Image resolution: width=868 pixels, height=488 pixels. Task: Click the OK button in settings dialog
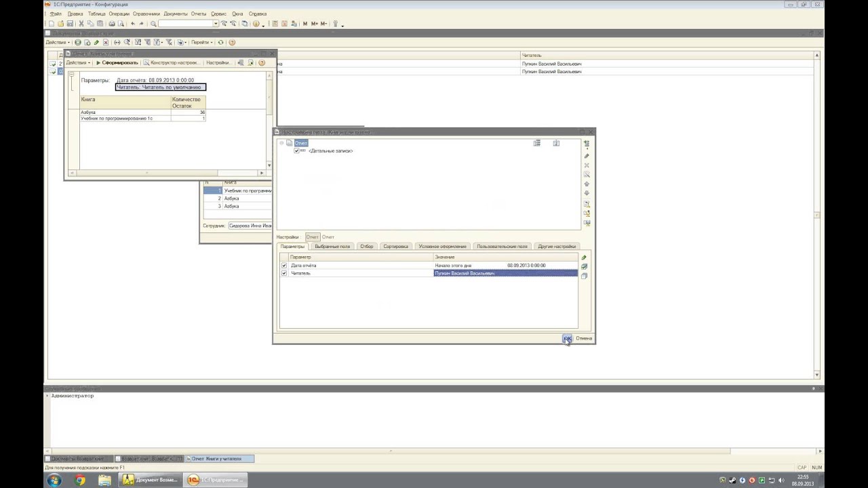tap(567, 338)
